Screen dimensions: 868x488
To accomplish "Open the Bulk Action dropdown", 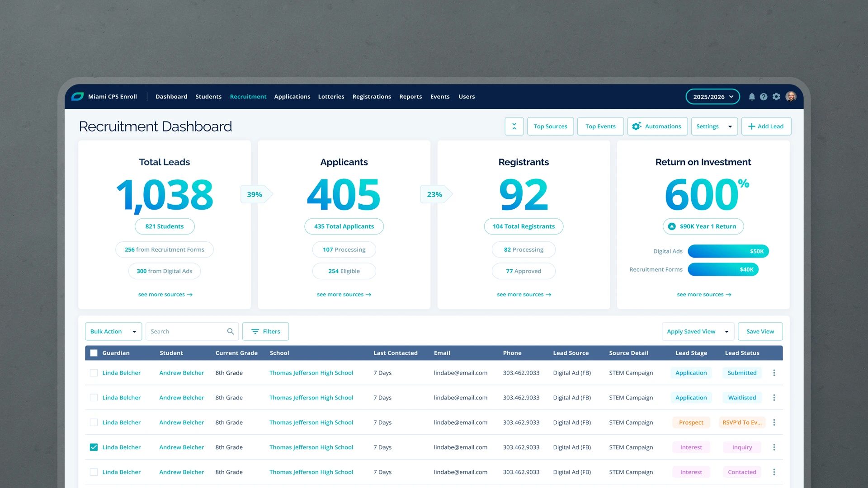I will [113, 332].
